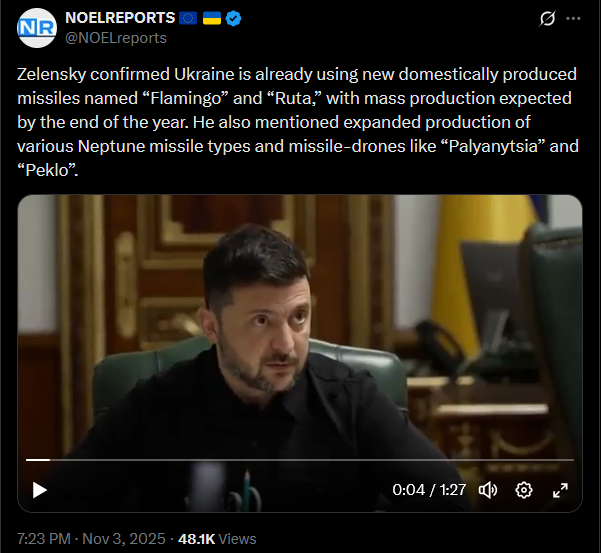This screenshot has height=553, width=601.
Task: Play the video with the play button
Action: 39,490
